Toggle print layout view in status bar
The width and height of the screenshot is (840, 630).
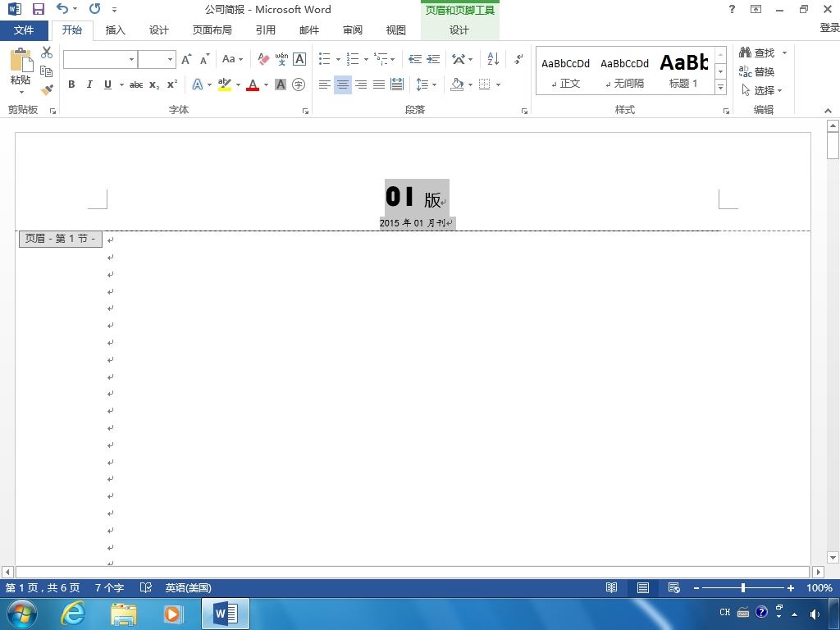pyautogui.click(x=643, y=587)
